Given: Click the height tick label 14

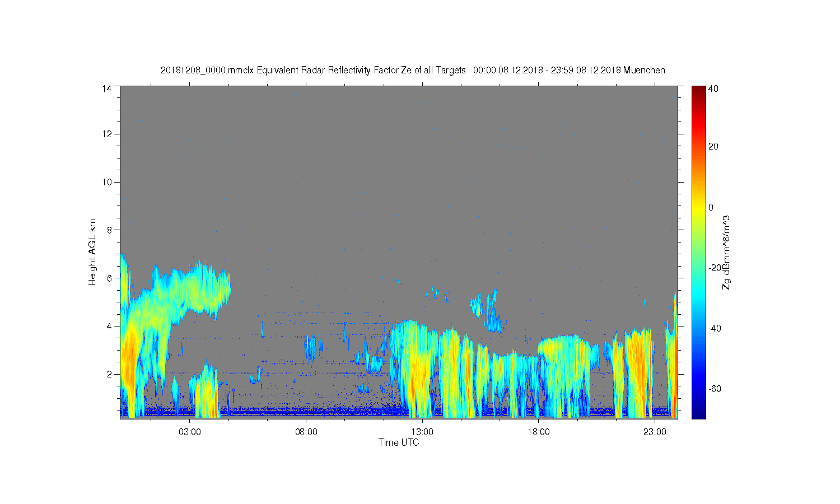Looking at the screenshot, I should pos(107,88).
